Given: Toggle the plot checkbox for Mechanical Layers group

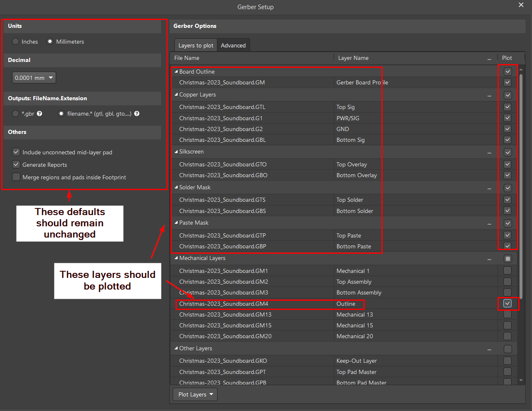Looking at the screenshot, I should [x=507, y=259].
